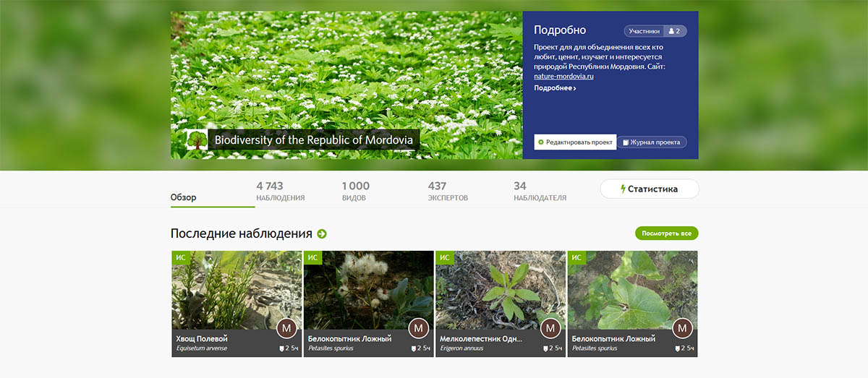Viewport: 868px width, 378px height.
Task: Click the ИС badge on Хвощ Полевой card
Action: [x=180, y=257]
